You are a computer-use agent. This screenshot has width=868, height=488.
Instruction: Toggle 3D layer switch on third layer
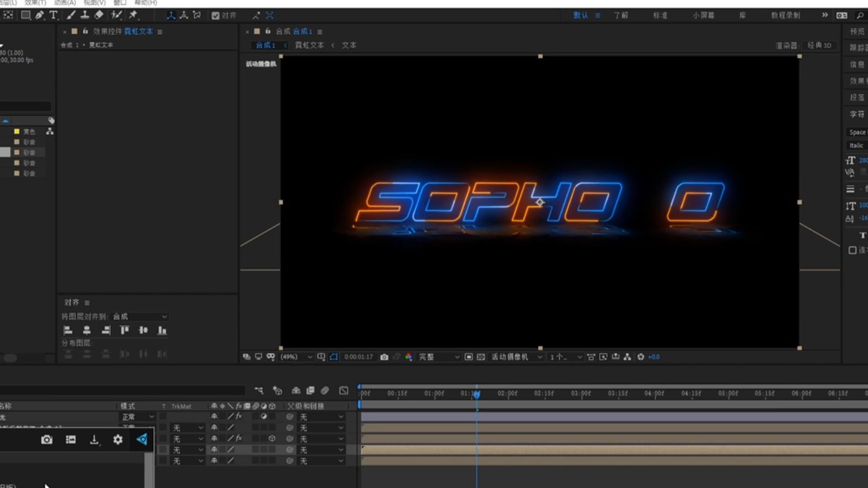pyautogui.click(x=272, y=439)
